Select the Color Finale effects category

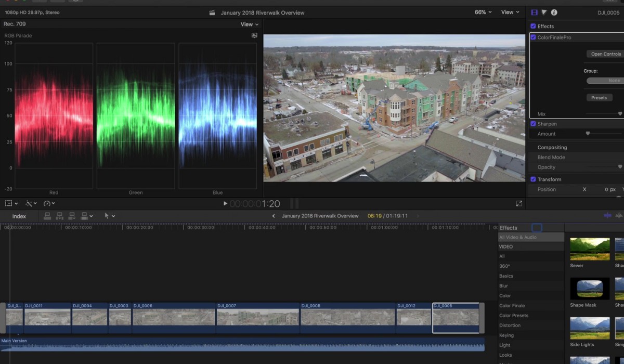pyautogui.click(x=512, y=306)
